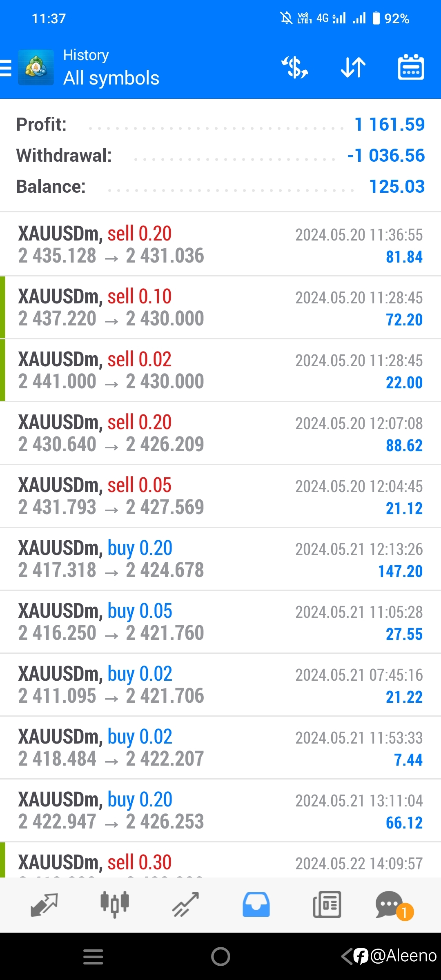
Task: Tap the Android home circle button
Action: click(x=220, y=956)
